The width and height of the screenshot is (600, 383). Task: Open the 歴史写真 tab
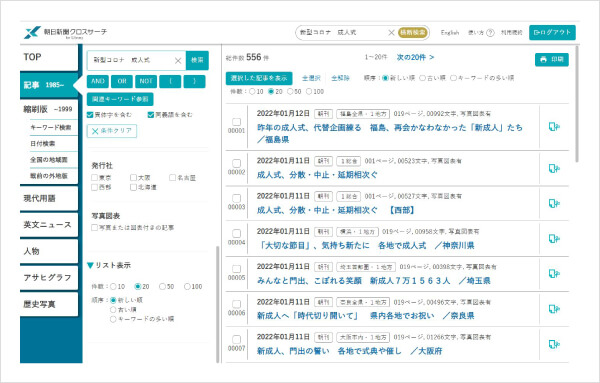tap(49, 304)
